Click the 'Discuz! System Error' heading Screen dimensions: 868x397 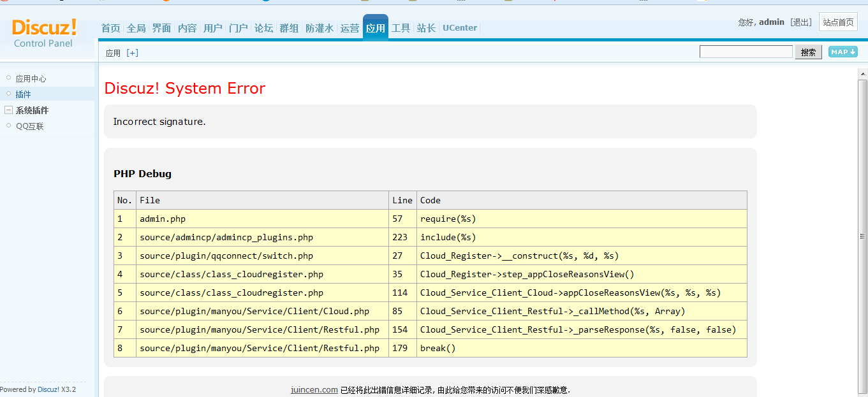tap(185, 88)
